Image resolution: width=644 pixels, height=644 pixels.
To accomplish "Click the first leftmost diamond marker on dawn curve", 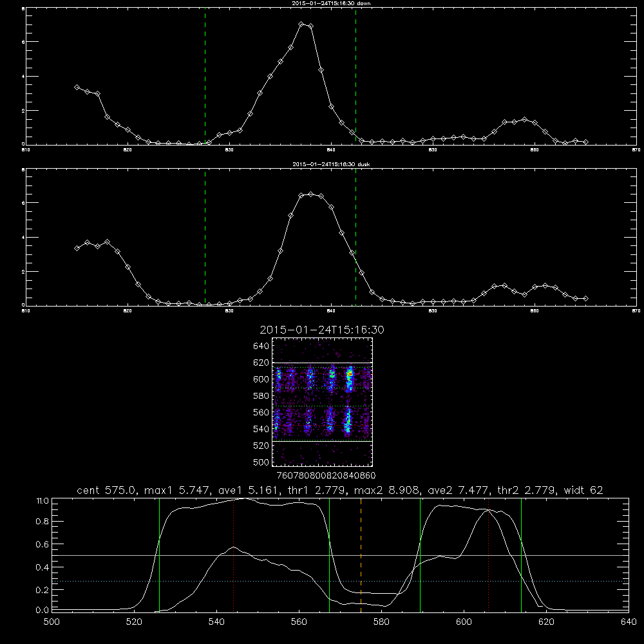I will pos(77,88).
